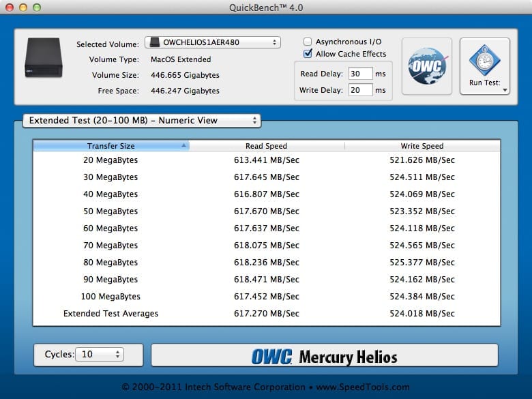This screenshot has height=399, width=532.
Task: Click the Run Test stopwatch icon
Action: (x=484, y=61)
